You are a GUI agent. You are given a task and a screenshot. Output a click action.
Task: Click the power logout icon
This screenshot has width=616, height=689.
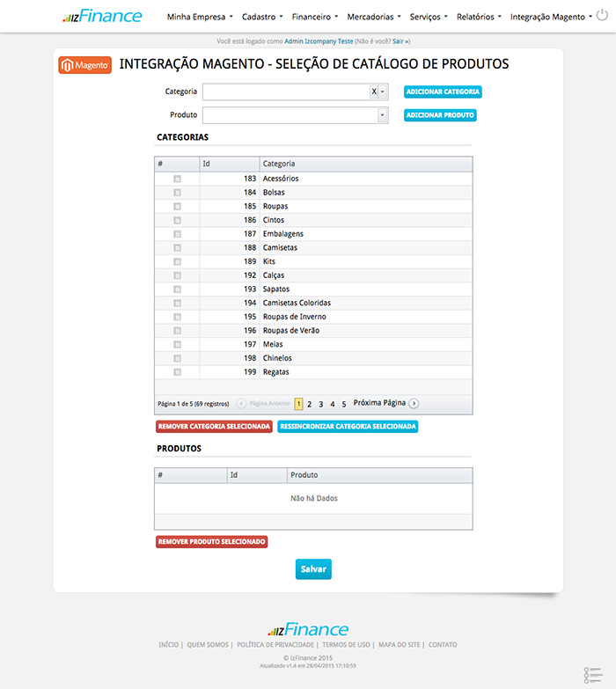[x=602, y=15]
